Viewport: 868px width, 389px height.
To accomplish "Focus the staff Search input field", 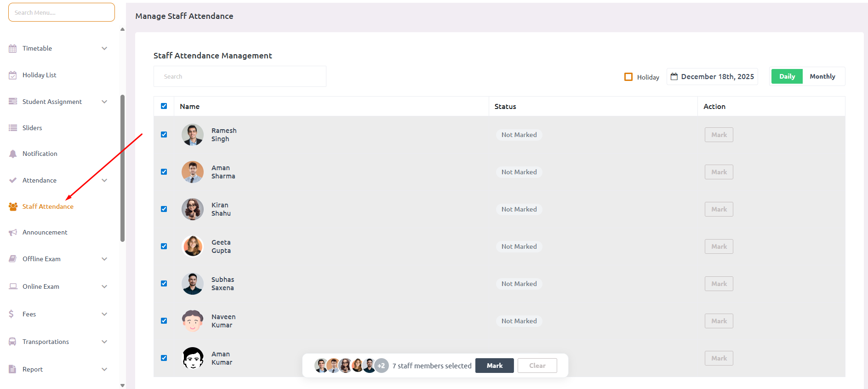I will (240, 76).
